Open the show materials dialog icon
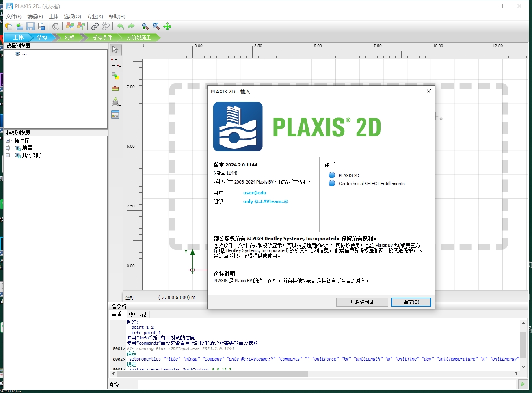This screenshot has height=393, width=532. tap(115, 115)
